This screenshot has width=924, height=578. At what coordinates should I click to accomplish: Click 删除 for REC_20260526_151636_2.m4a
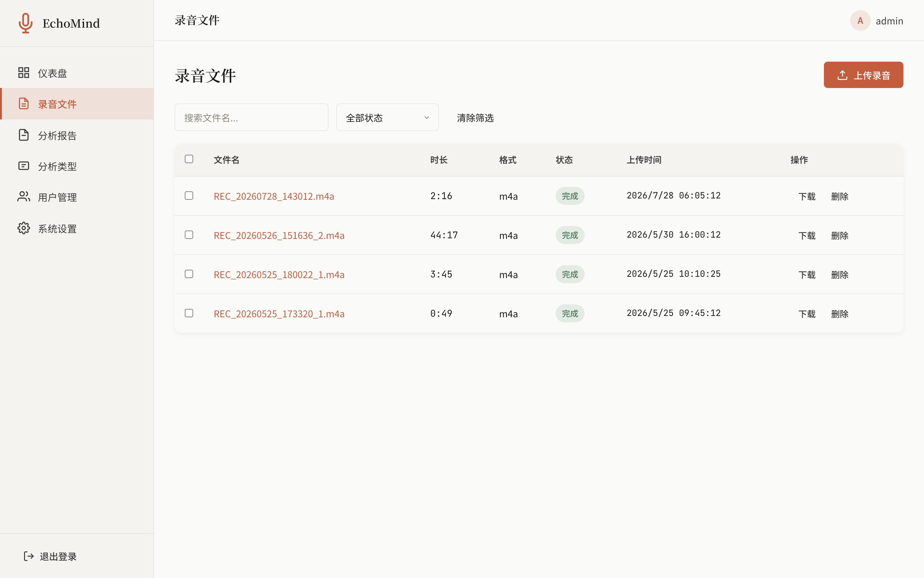click(x=840, y=235)
